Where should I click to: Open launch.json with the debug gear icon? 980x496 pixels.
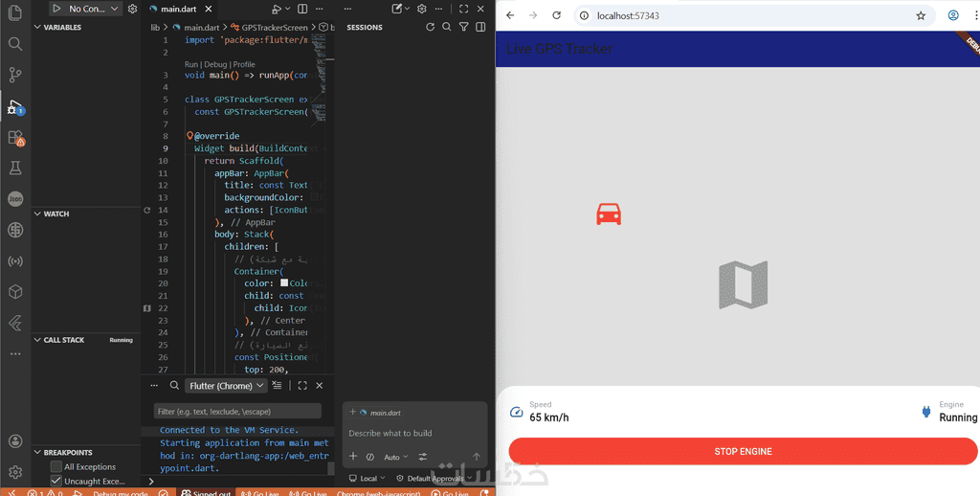pyautogui.click(x=132, y=9)
